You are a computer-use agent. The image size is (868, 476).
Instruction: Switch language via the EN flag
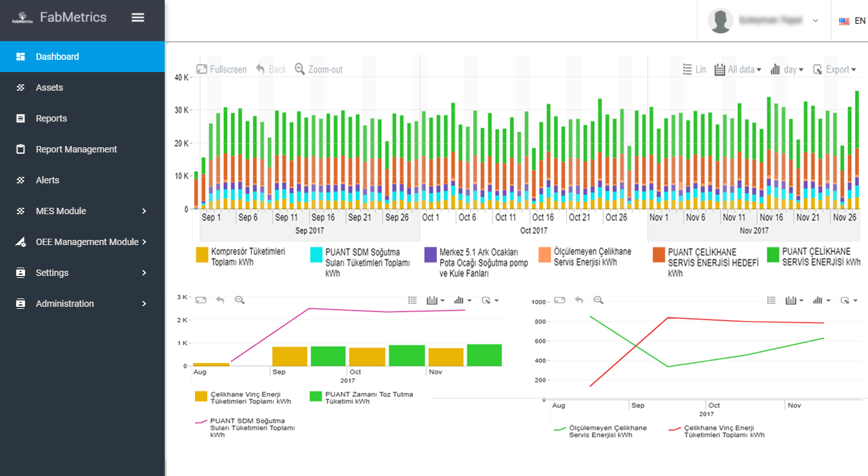[852, 21]
